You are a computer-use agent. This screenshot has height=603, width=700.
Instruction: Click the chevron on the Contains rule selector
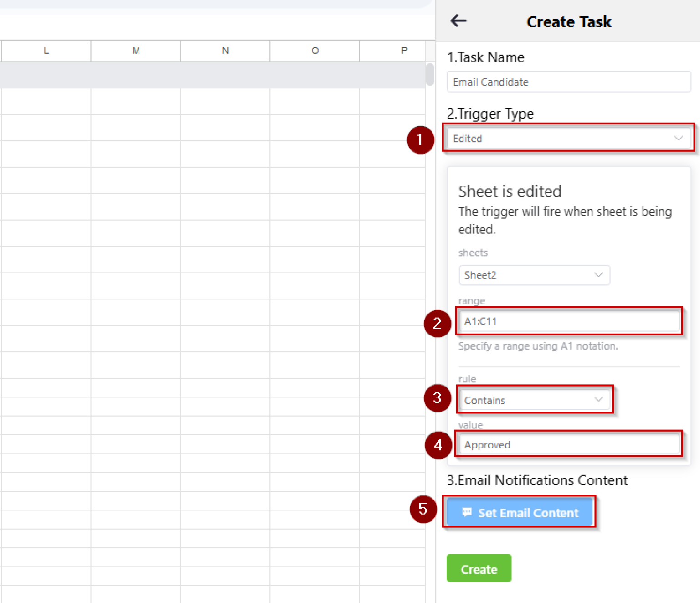pyautogui.click(x=598, y=399)
